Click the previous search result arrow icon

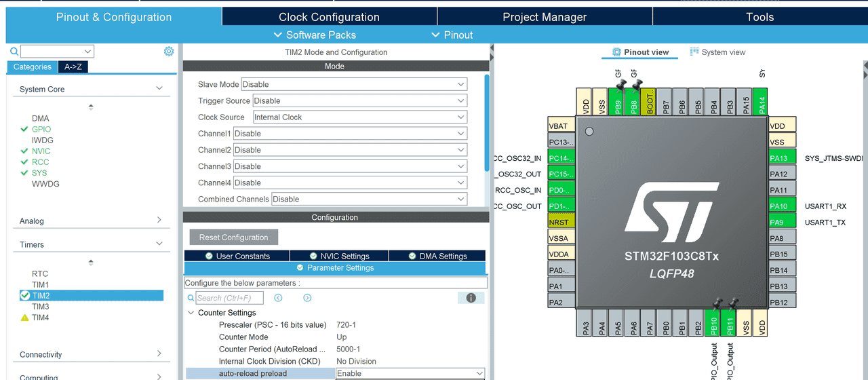(x=278, y=298)
